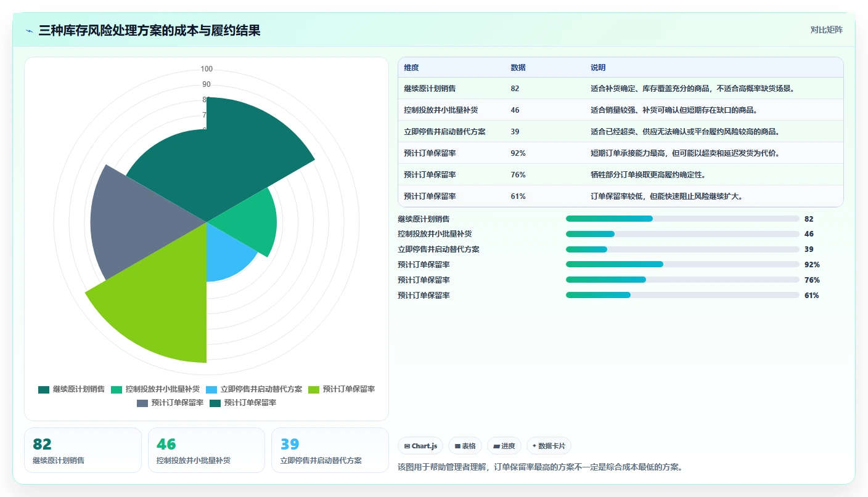
Task: Click the 对比矩阵 label in the header
Action: pos(826,30)
